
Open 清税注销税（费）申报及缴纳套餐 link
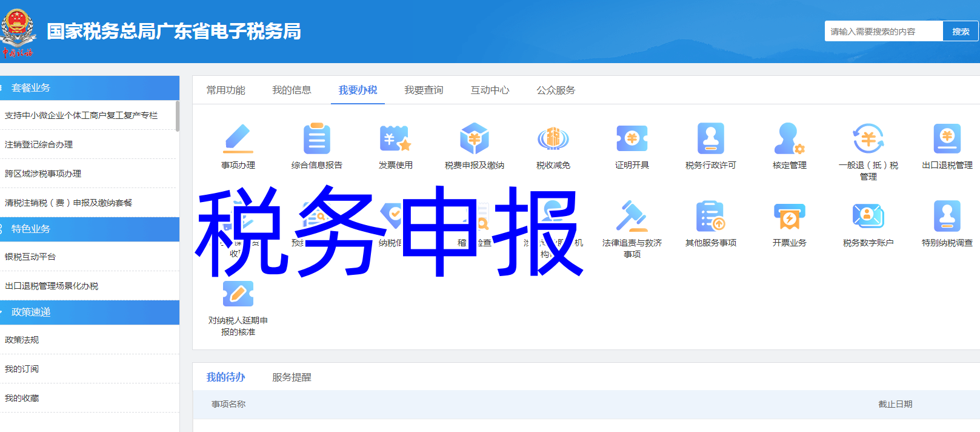tap(68, 203)
